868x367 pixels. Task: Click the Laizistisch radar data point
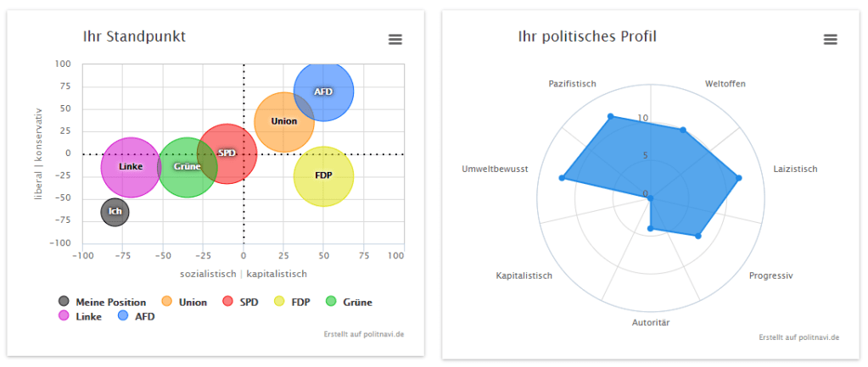coord(739,178)
